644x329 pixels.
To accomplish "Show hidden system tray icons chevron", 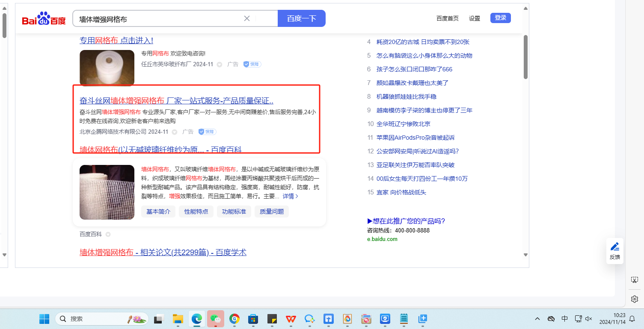I will (x=538, y=319).
